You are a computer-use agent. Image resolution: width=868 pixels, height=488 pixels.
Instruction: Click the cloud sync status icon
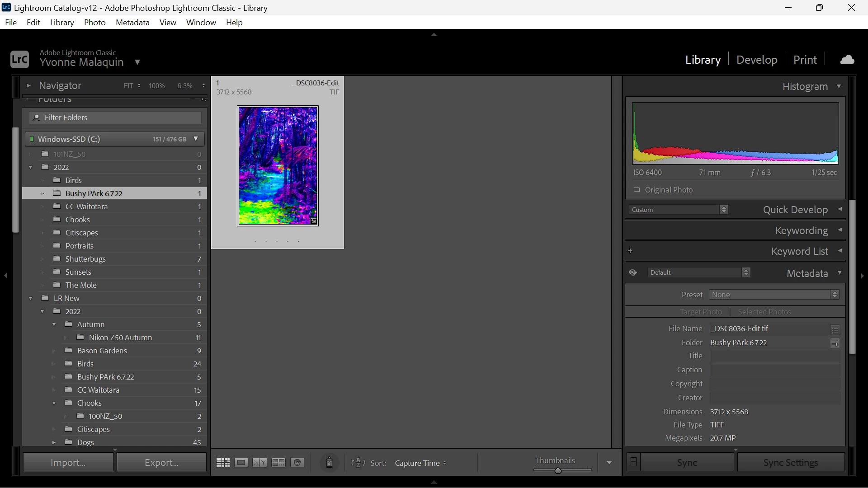coord(847,60)
